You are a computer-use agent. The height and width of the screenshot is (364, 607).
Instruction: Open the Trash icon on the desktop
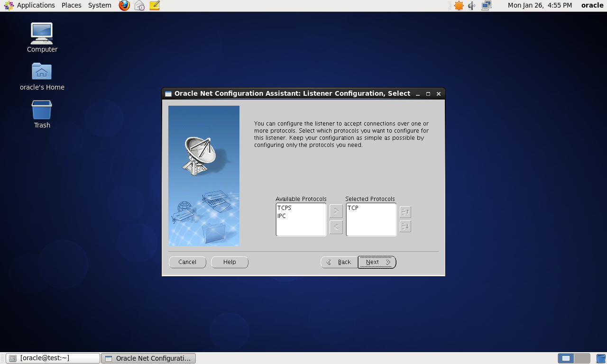click(42, 114)
